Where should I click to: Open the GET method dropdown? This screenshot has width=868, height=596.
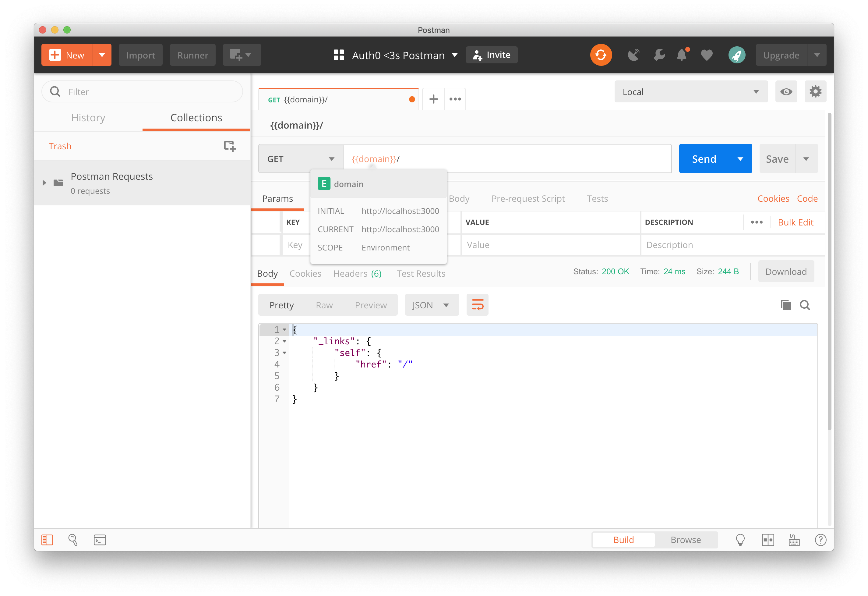(301, 159)
